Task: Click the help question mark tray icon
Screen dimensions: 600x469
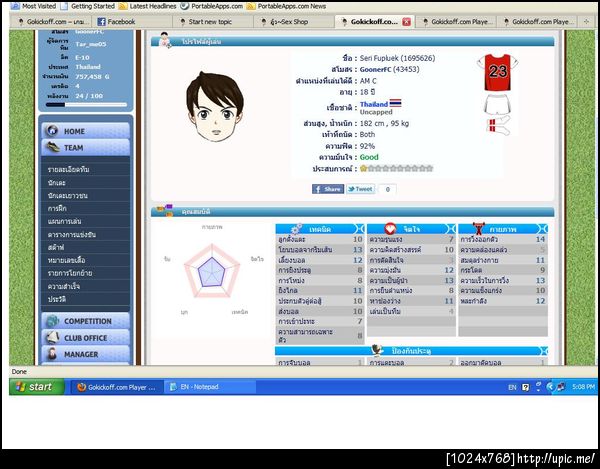Action: (525, 387)
